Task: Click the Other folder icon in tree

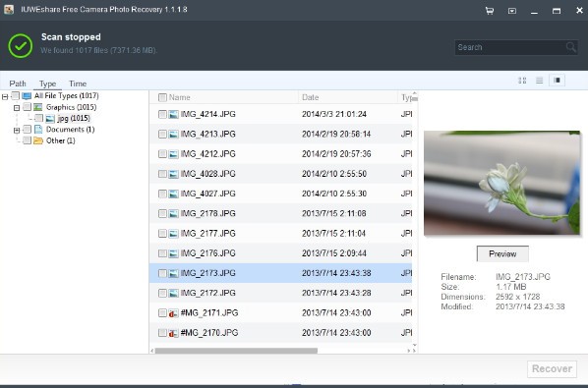Action: coord(38,140)
